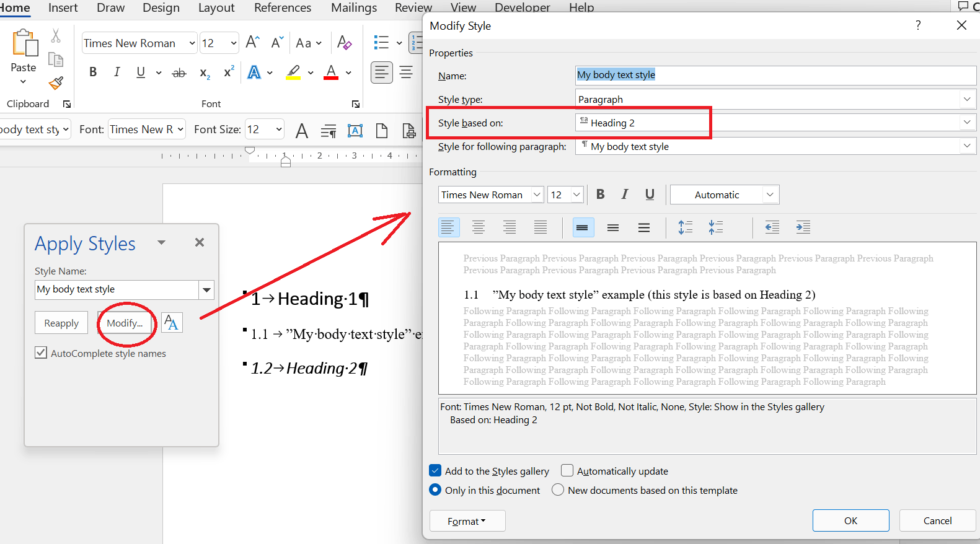Toggle AutoComplete style names checkbox
Image resolution: width=980 pixels, height=544 pixels.
click(x=41, y=353)
